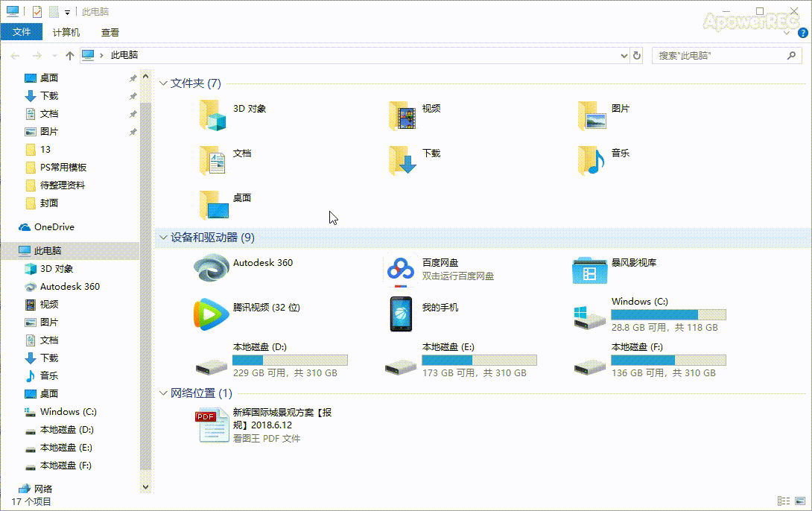Click the Windows (C:) capacity bar

click(668, 315)
